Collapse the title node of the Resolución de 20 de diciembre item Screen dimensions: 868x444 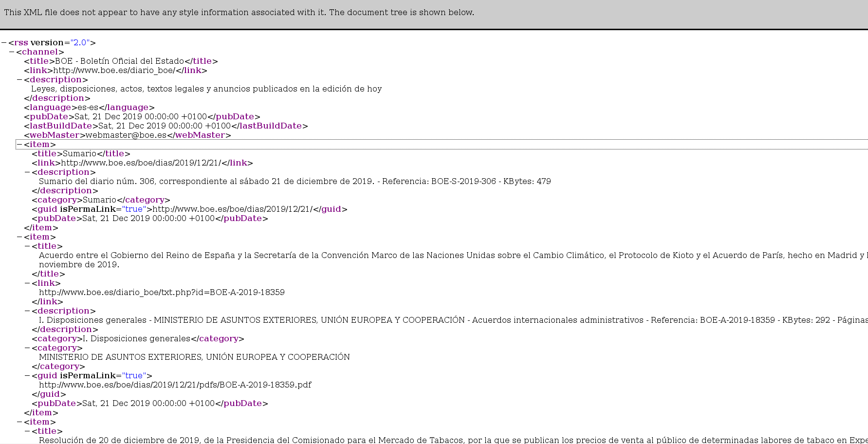pos(27,431)
